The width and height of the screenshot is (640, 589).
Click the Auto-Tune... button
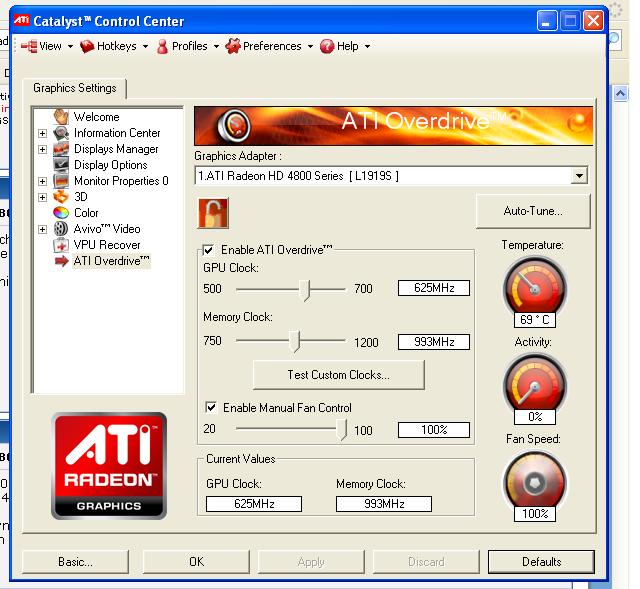(533, 211)
